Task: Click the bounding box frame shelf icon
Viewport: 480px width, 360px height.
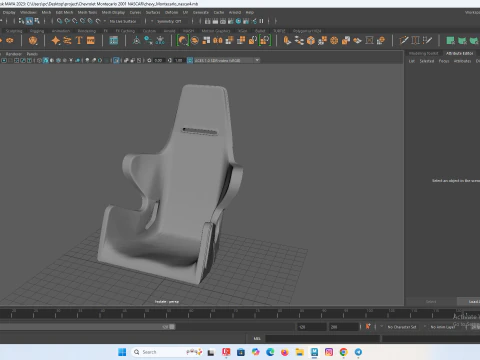Action: (x=369, y=41)
